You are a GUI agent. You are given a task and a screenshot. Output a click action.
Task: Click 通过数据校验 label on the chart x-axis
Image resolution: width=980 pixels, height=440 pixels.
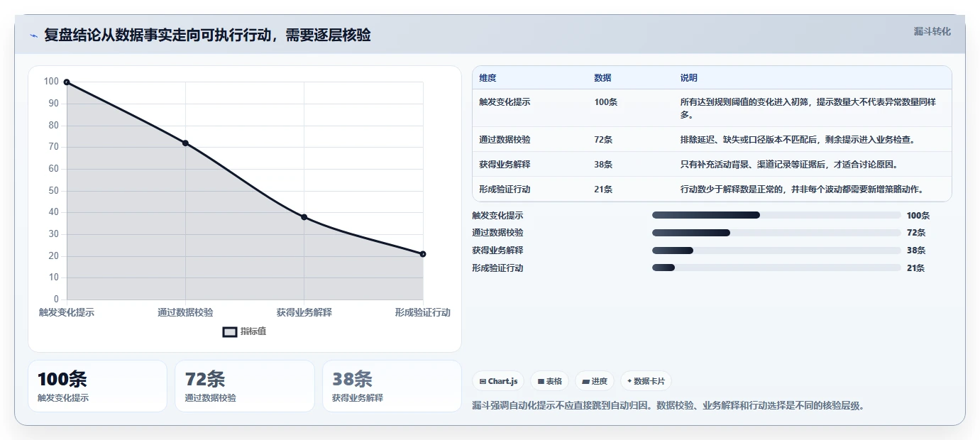click(185, 312)
